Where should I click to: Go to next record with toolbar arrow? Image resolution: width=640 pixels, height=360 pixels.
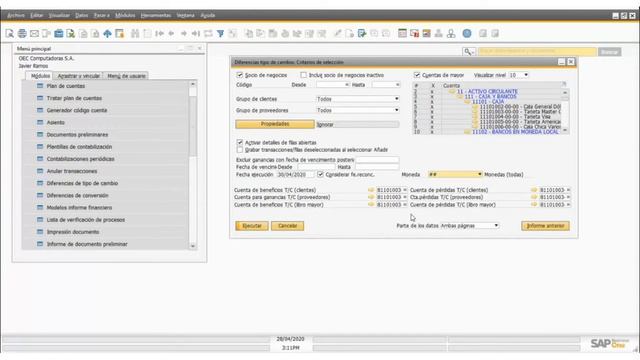184,33
